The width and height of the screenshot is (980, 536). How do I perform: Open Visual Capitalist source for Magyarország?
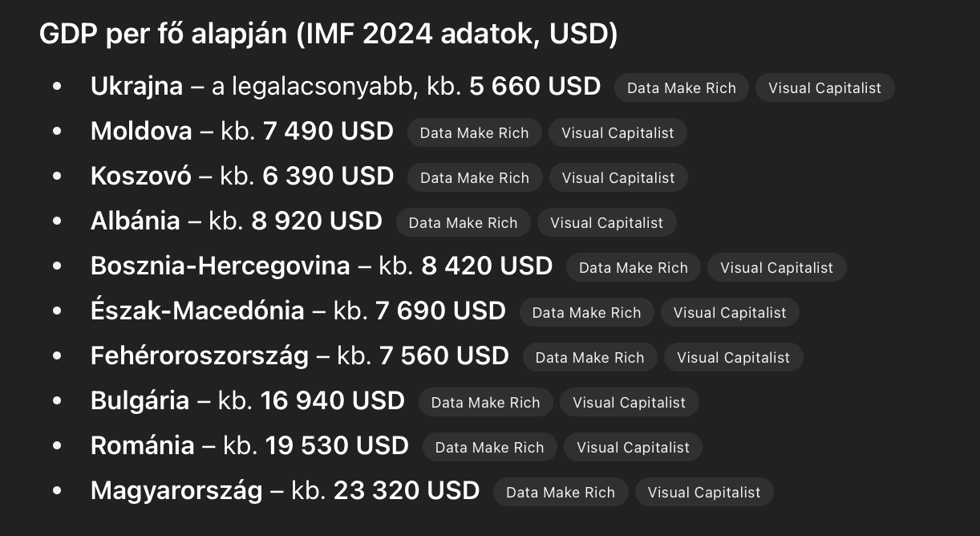tap(704, 493)
